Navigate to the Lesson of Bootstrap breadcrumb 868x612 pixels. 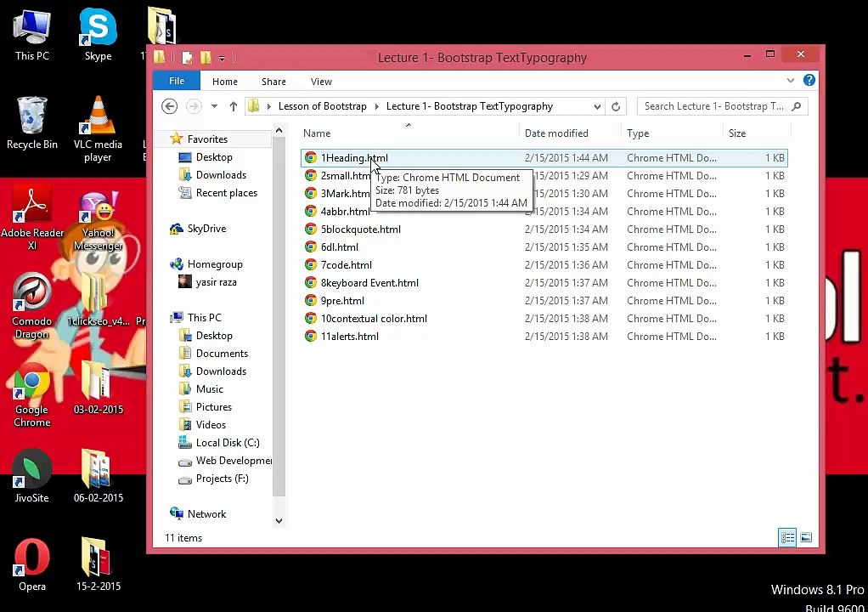[x=322, y=106]
